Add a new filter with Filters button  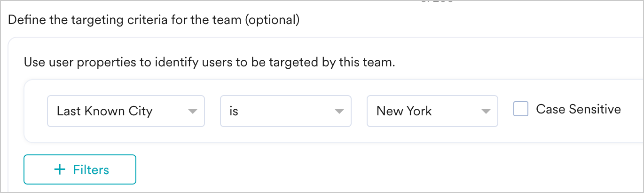tap(80, 169)
